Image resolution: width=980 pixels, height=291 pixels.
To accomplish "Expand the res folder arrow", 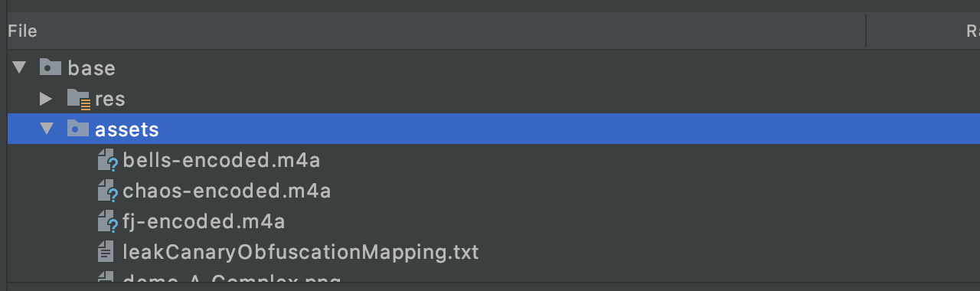I will point(46,98).
